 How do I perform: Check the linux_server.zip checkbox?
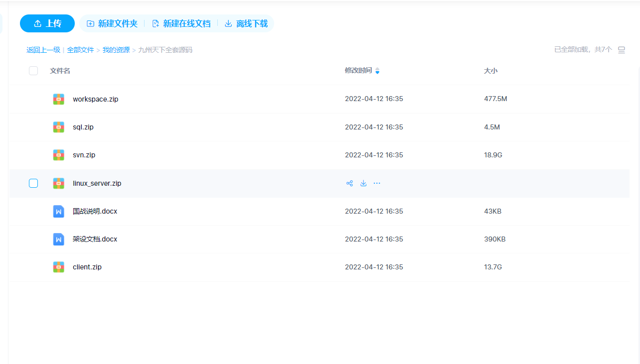pyautogui.click(x=33, y=183)
